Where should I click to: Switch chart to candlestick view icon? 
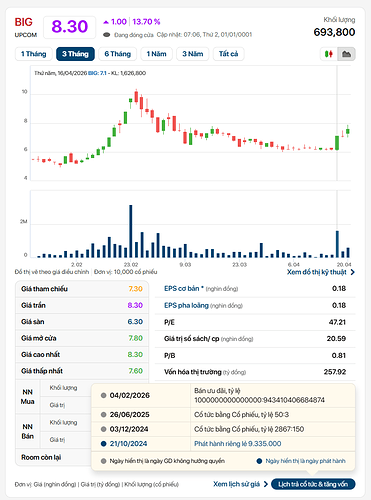coord(329,54)
